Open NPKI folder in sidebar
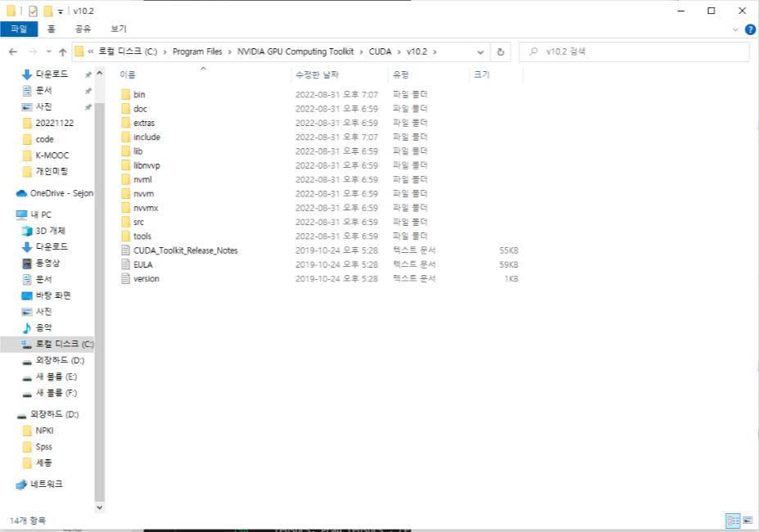 pos(38,431)
